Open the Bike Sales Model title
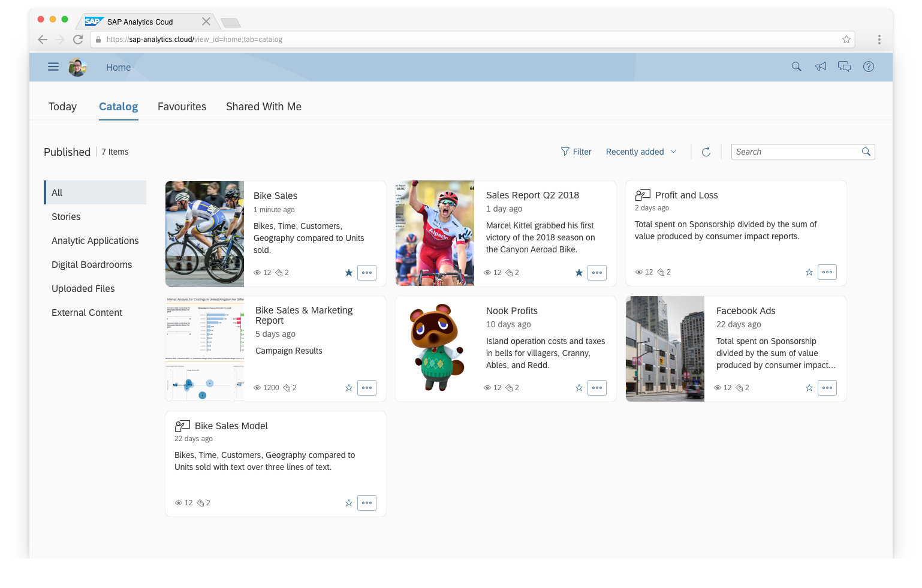The image size is (922, 588). 231,426
